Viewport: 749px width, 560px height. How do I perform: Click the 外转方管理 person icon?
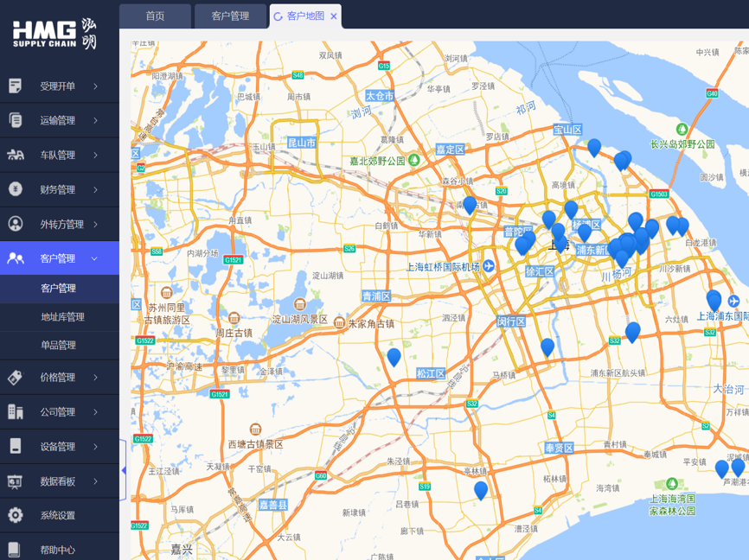(16, 224)
